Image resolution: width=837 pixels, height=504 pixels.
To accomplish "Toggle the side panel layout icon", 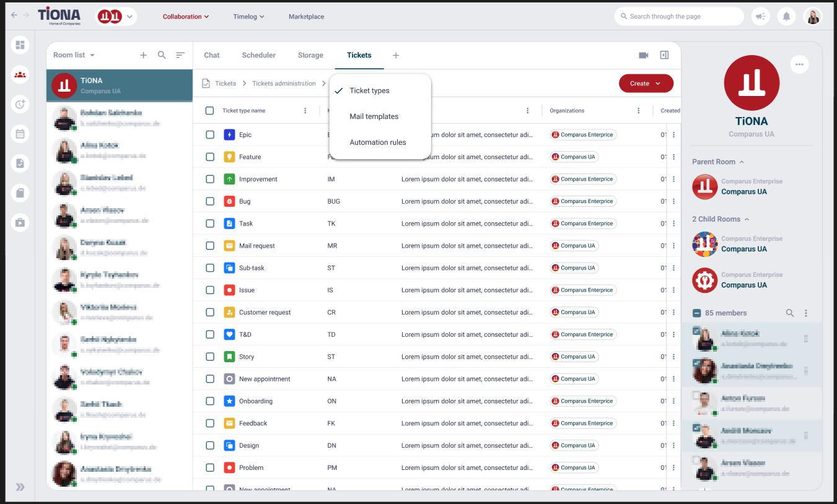I will pos(664,55).
